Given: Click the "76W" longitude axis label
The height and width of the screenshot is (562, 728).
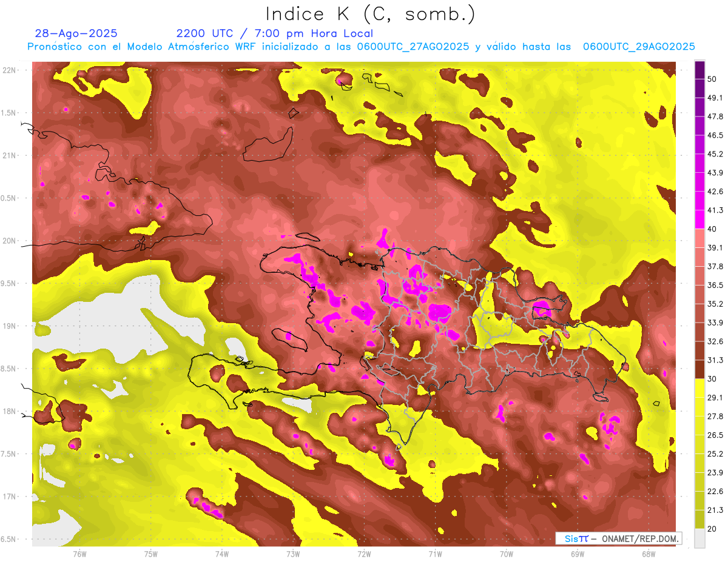Looking at the screenshot, I should coord(79,554).
